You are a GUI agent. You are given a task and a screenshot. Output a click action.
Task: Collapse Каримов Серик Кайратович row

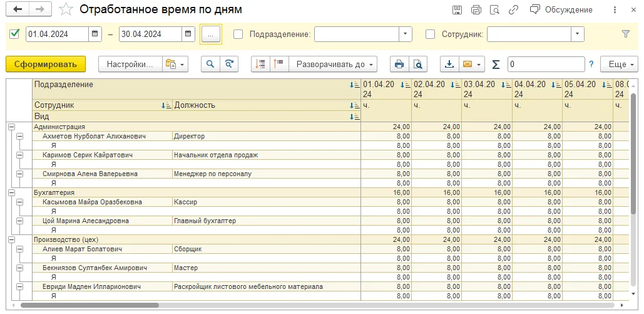(x=20, y=155)
